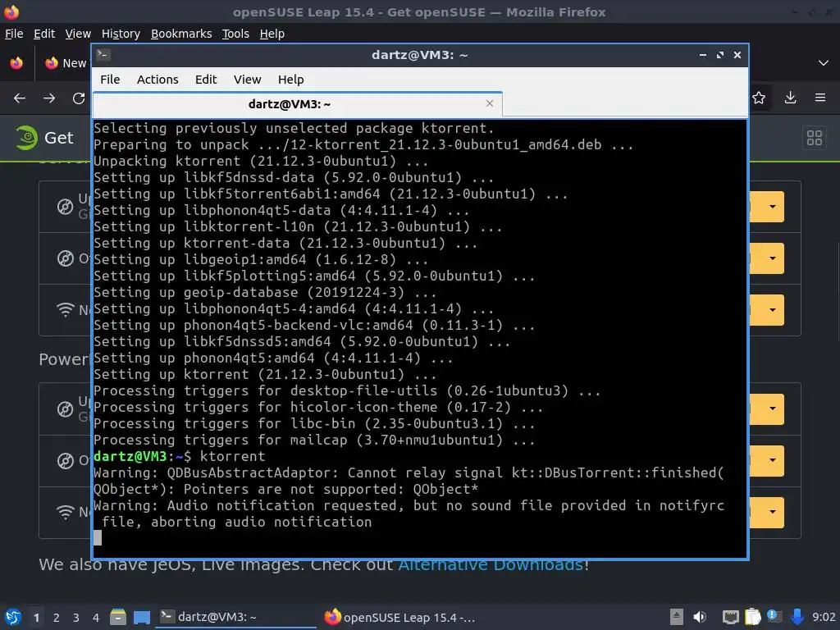
Task: Click the 'Warning: Audio notification requested' line
Action: pyautogui.click(x=409, y=505)
